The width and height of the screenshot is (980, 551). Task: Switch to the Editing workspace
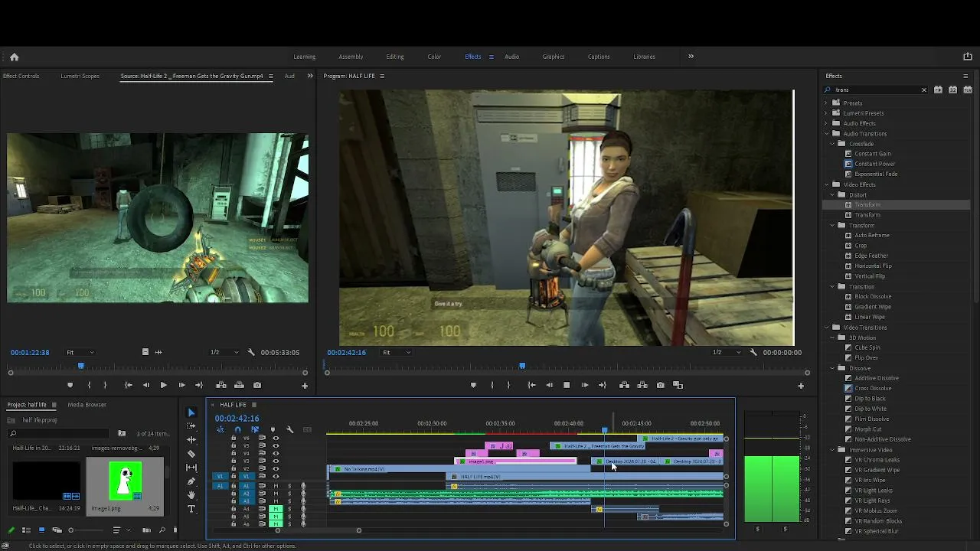395,57
